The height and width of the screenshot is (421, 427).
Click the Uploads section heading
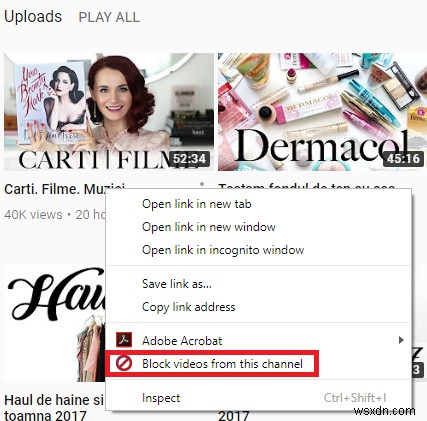(33, 16)
